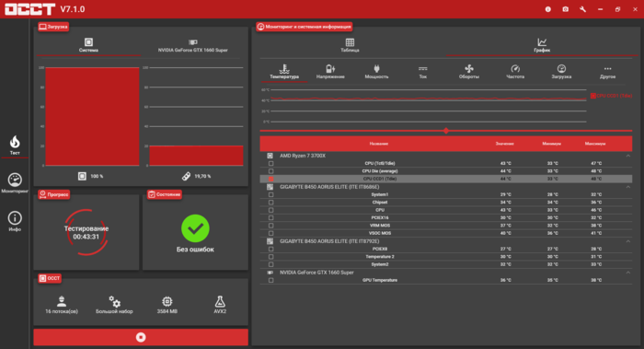
Task: Show the Температура sensors
Action: point(284,72)
